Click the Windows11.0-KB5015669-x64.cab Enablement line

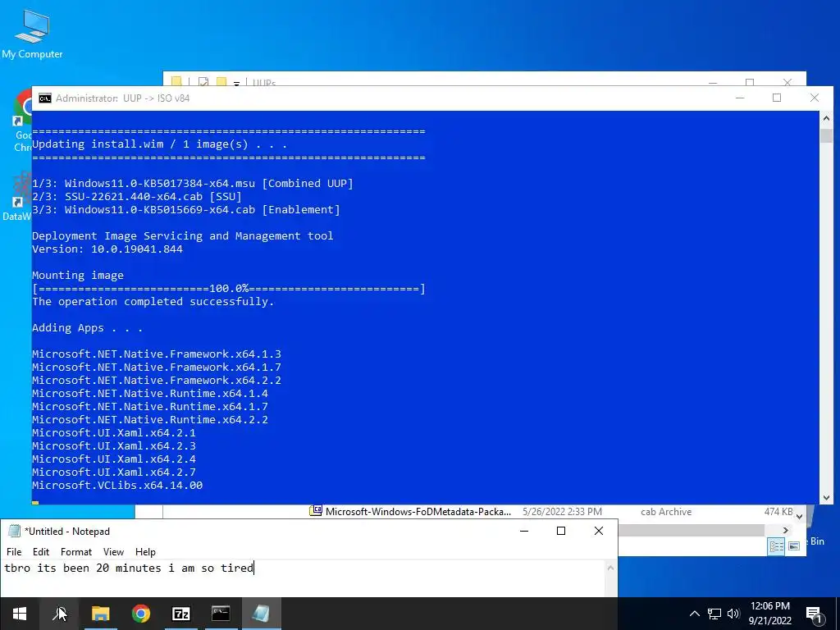point(186,209)
